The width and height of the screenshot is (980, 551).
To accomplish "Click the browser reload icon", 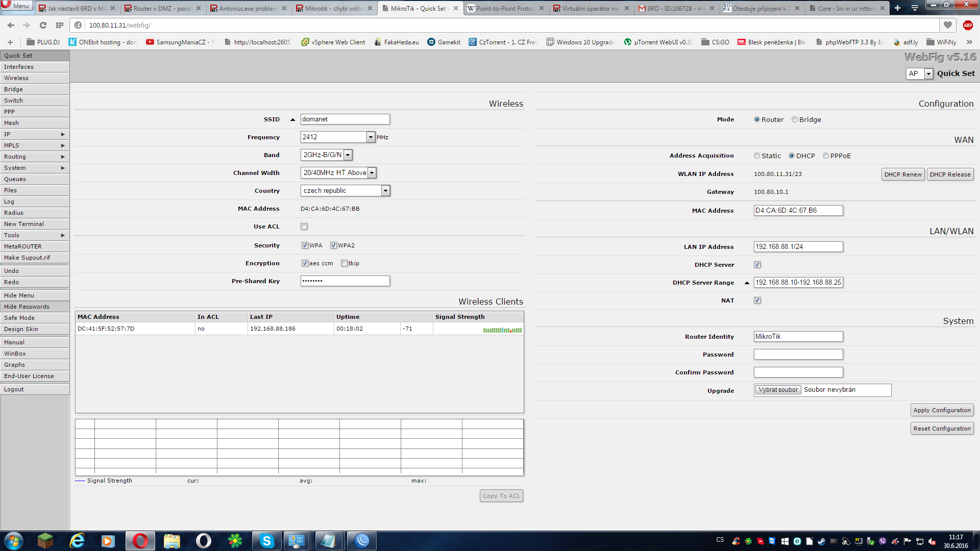I will pyautogui.click(x=43, y=25).
